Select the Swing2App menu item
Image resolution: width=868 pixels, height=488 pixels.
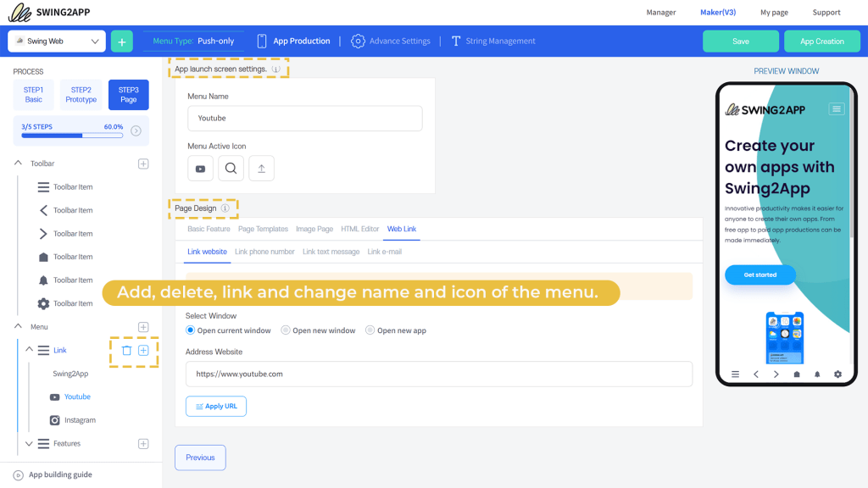point(70,374)
